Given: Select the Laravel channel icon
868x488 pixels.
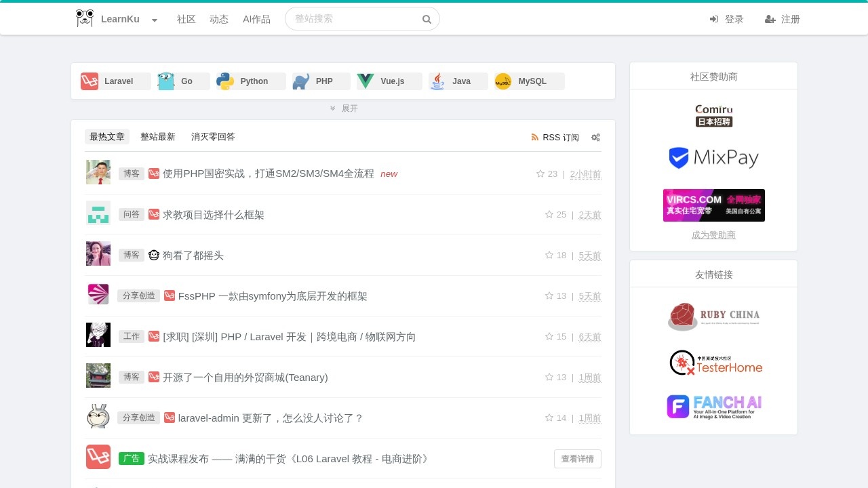Looking at the screenshot, I should click(x=90, y=81).
